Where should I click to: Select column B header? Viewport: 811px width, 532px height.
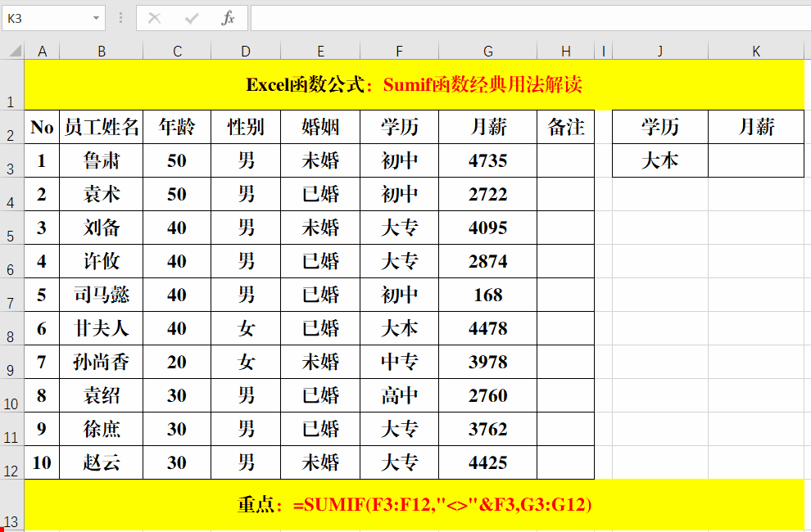(102, 52)
